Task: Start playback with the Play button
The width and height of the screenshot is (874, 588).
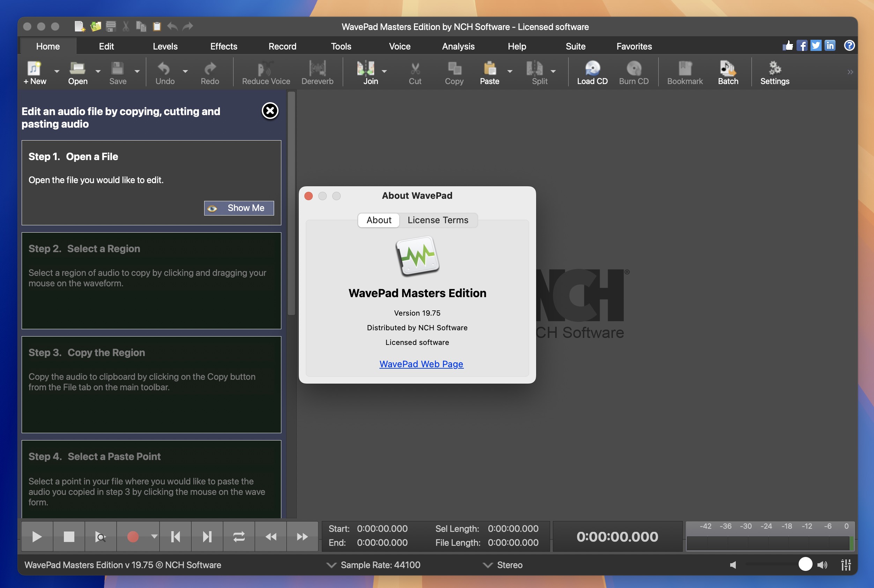Action: (37, 537)
